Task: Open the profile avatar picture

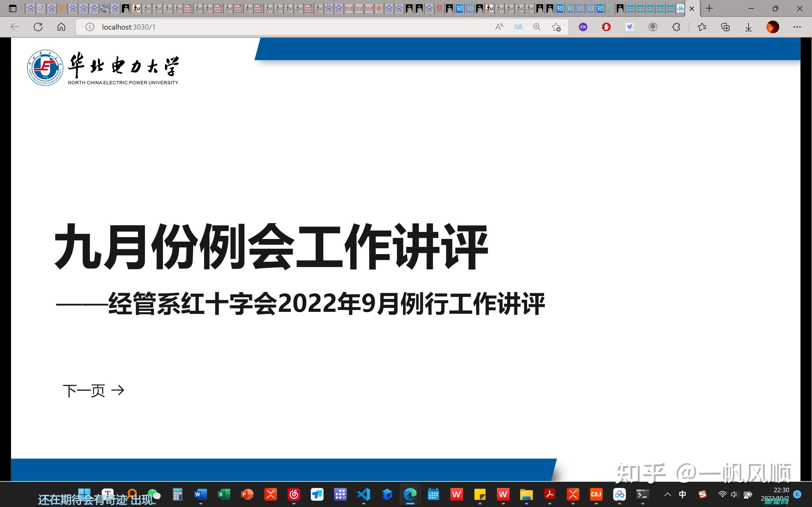Action: coord(772,27)
